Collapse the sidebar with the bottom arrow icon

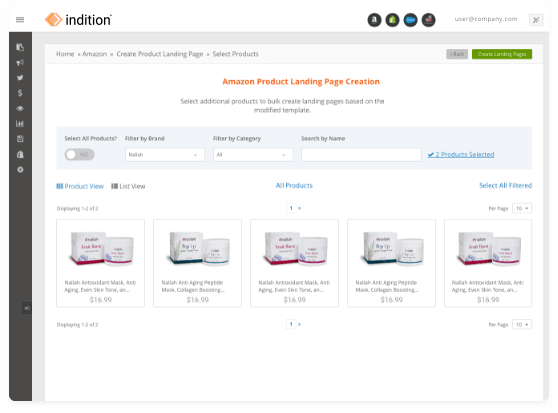click(26, 308)
